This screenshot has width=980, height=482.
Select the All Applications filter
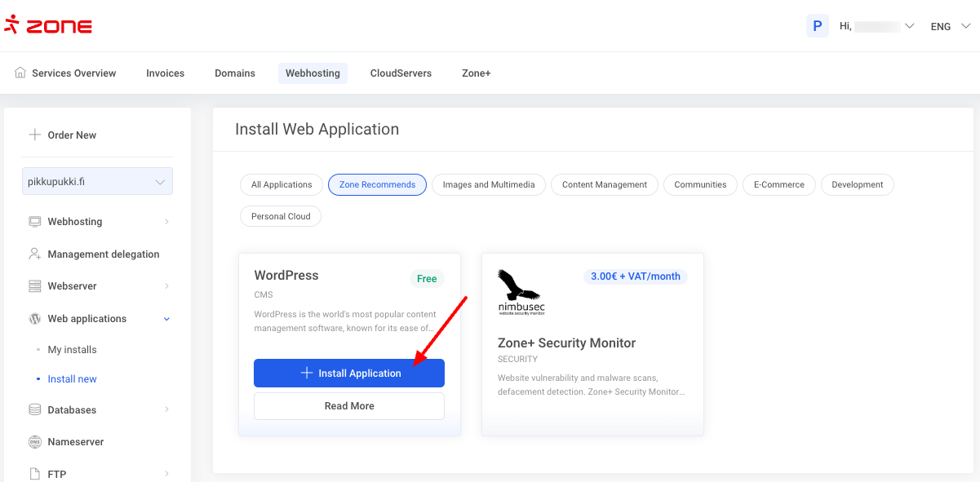point(282,185)
